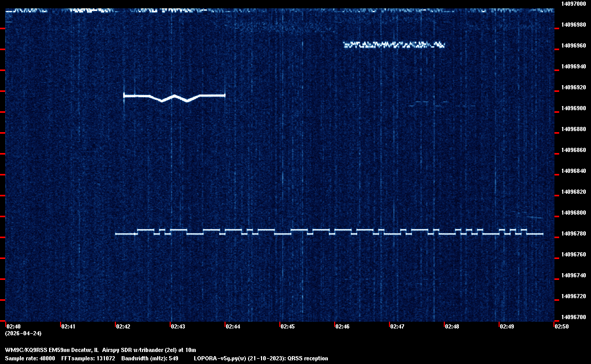Image resolution: width=591 pixels, height=364 pixels.
Task: Select the 14096700 frequency scale label
Action: 574,317
